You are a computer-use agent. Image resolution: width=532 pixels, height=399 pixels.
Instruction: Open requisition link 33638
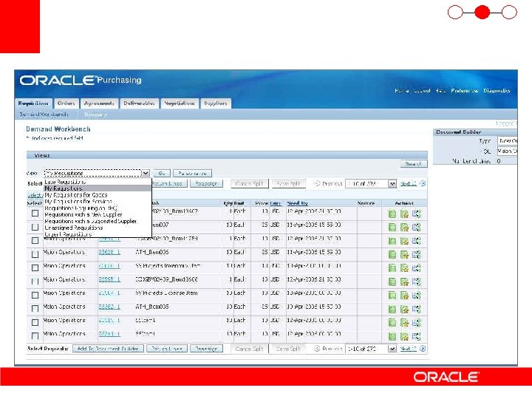tap(109, 252)
